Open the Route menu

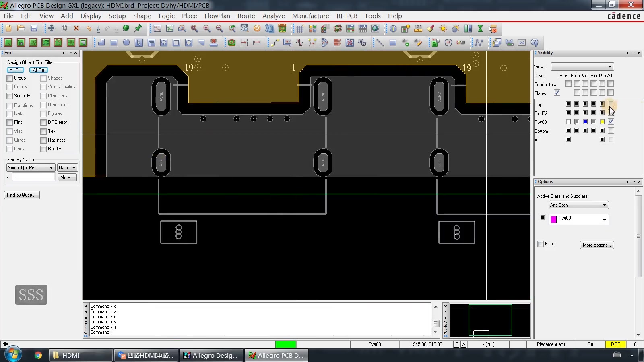click(x=246, y=16)
